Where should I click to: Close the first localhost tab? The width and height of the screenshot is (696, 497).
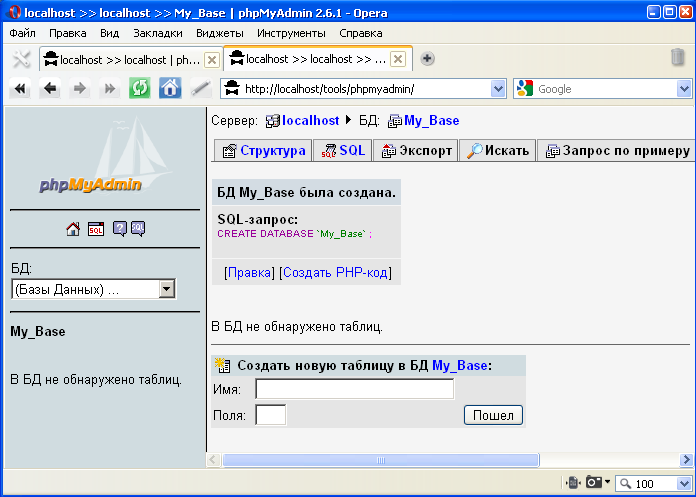(x=212, y=59)
